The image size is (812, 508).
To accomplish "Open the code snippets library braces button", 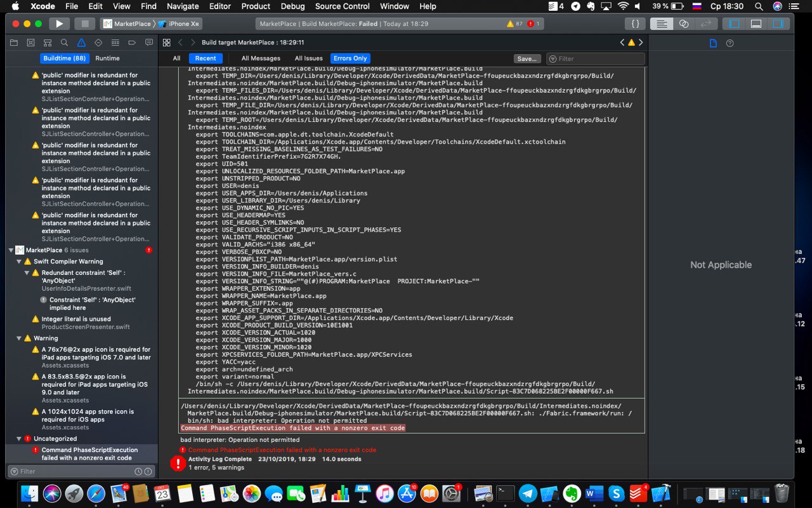I will (x=635, y=23).
